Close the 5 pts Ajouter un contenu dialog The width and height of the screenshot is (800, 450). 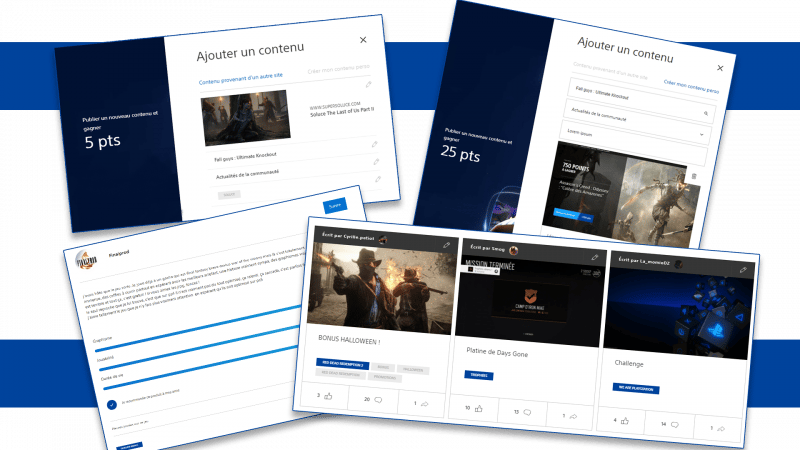pos(363,40)
